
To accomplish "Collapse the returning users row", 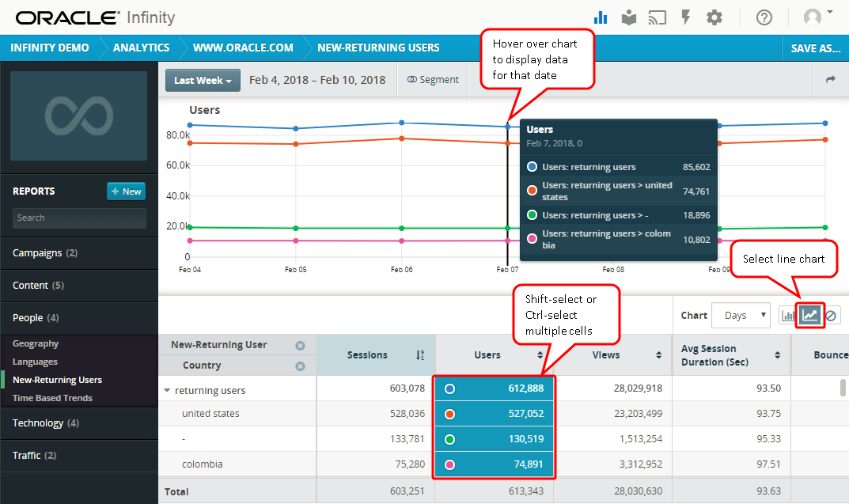I will click(167, 390).
